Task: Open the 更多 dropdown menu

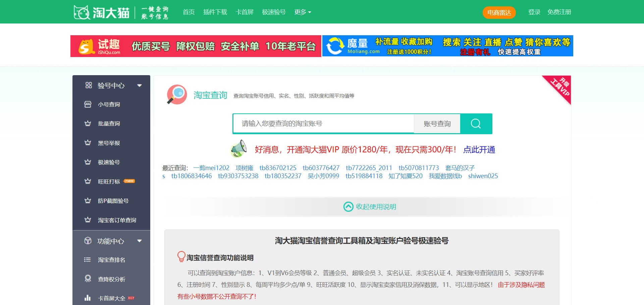Action: tap(303, 12)
